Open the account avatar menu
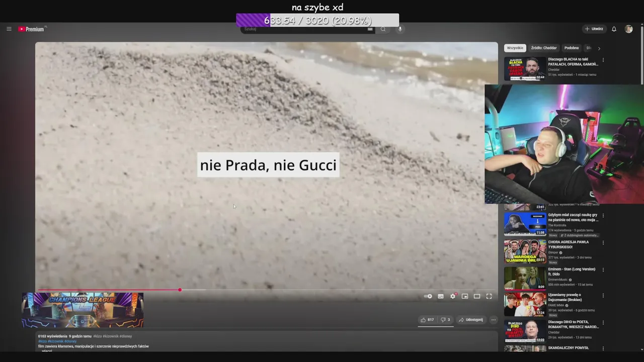This screenshot has height=362, width=644. (x=629, y=29)
